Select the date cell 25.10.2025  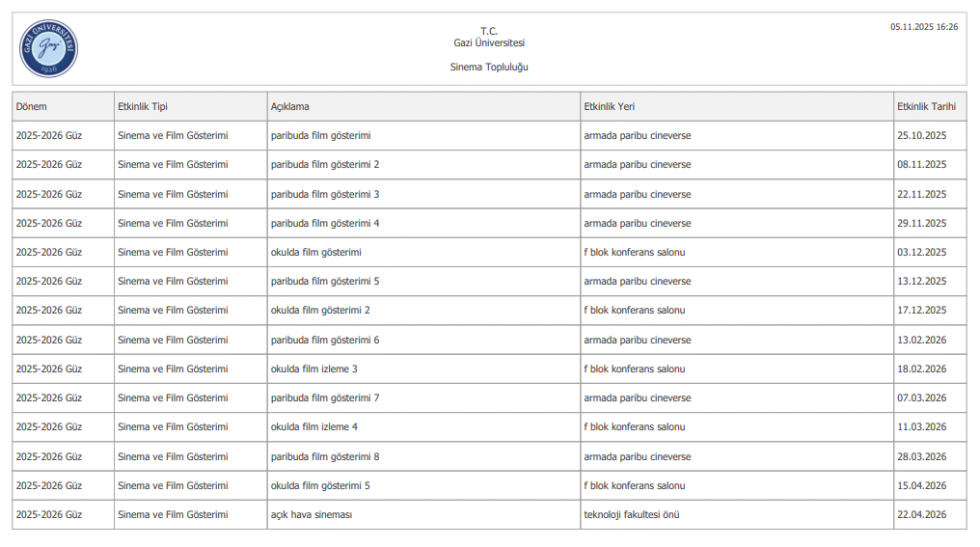coord(922,136)
